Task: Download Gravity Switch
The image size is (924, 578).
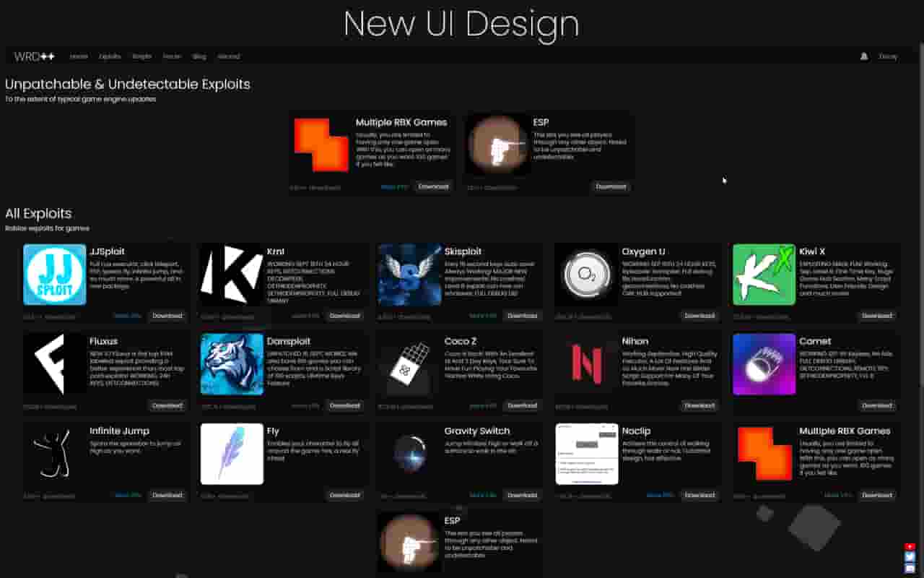Action: tap(522, 495)
